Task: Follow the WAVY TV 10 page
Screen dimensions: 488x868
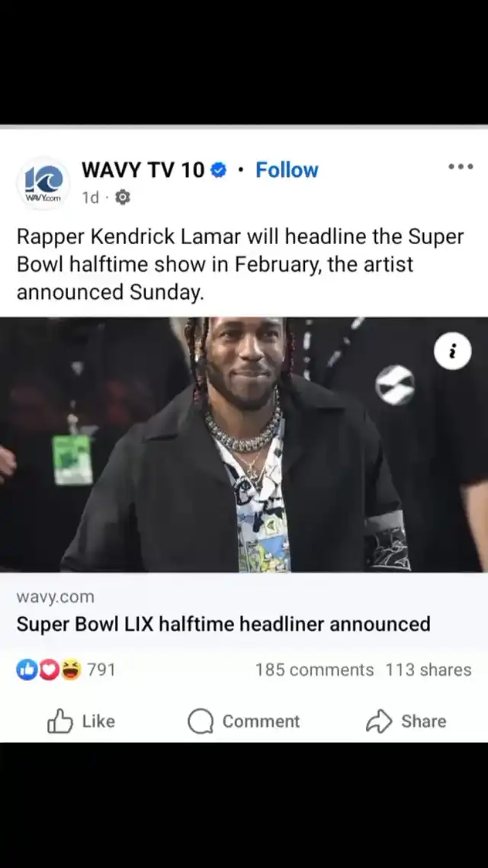Action: 287,170
